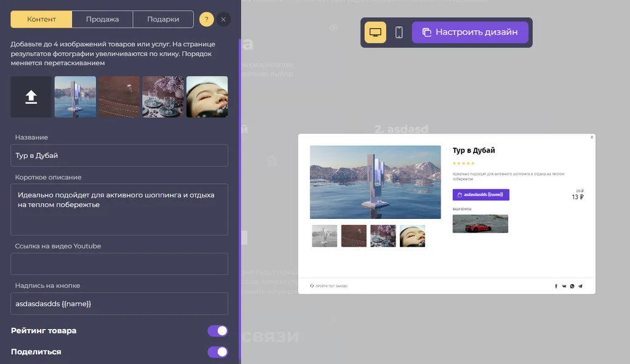The height and width of the screenshot is (364, 630).
Task: Open the Продажа tab
Action: (x=103, y=19)
